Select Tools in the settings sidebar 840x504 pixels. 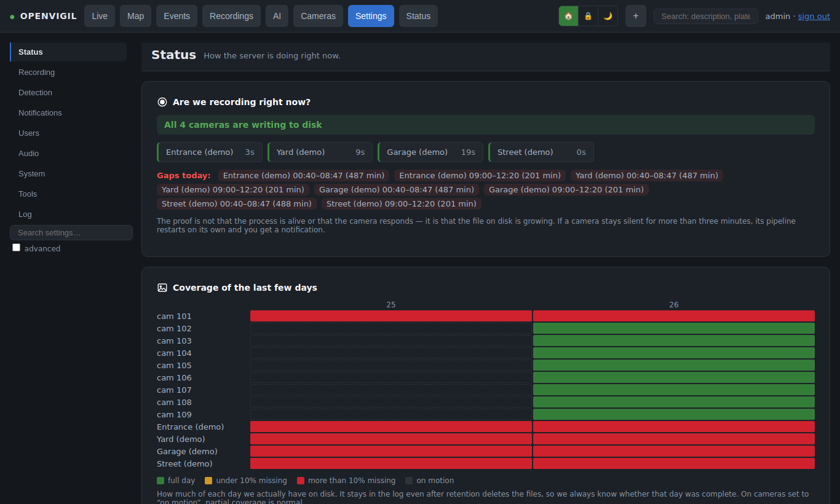pos(68,194)
